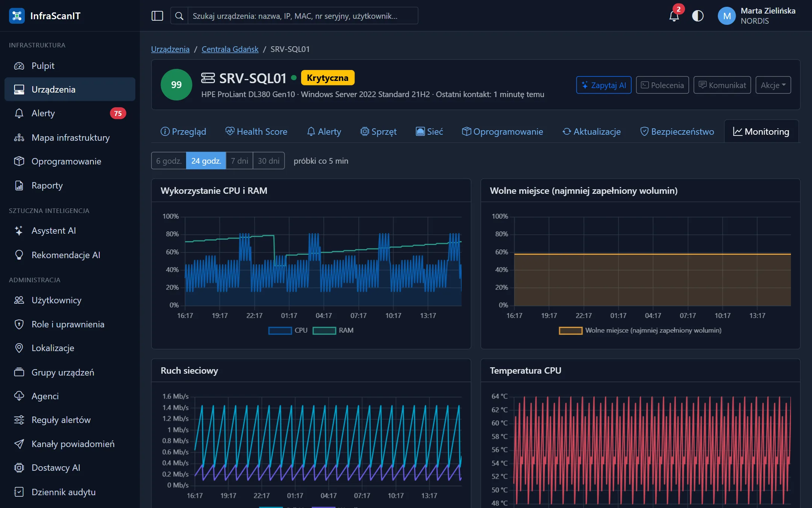Screen dimensions: 812x508
Task: Toggle the sidebar collapse icon
Action: click(x=157, y=16)
